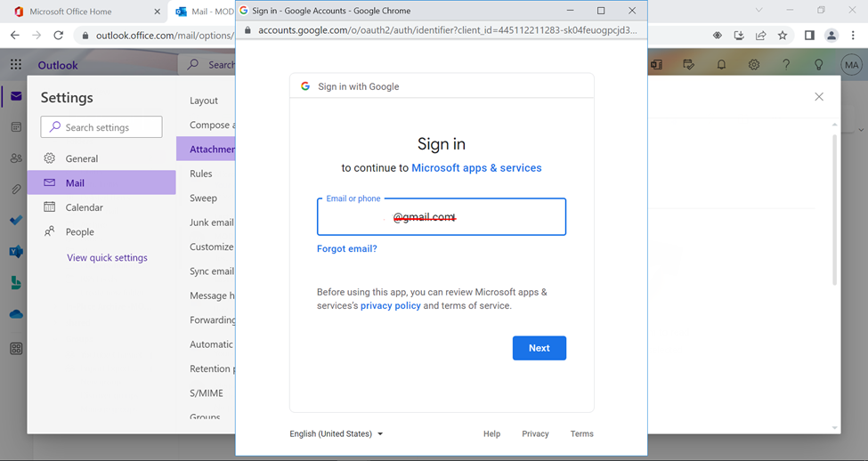The height and width of the screenshot is (461, 868).
Task: Open View quick settings link
Action: click(107, 257)
